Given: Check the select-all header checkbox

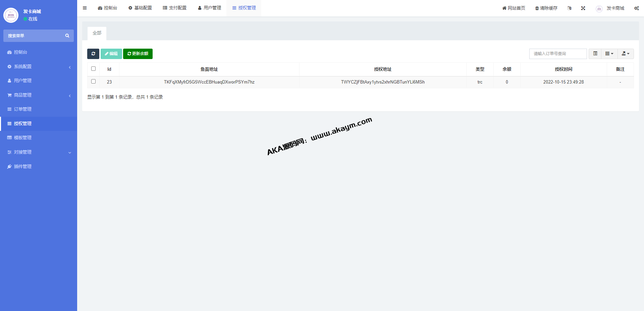Looking at the screenshot, I should coord(94,69).
